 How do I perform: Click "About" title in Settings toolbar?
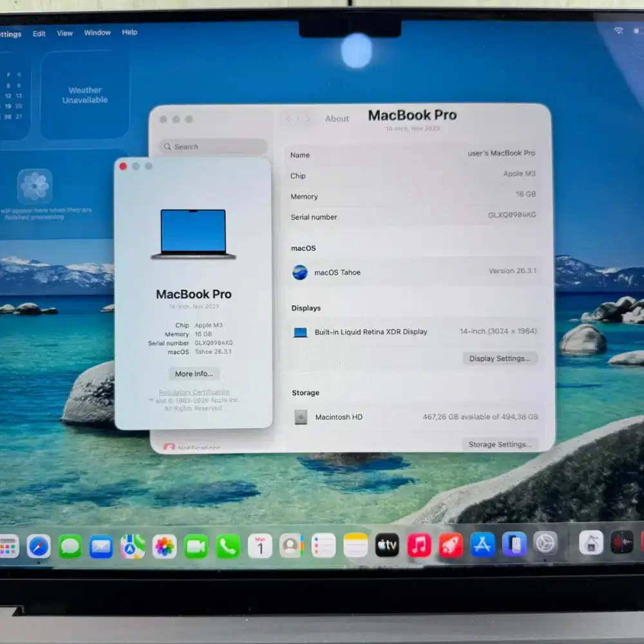coord(337,118)
